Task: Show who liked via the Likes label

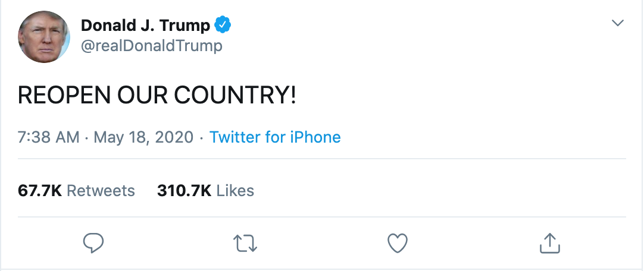Action: pos(235,191)
